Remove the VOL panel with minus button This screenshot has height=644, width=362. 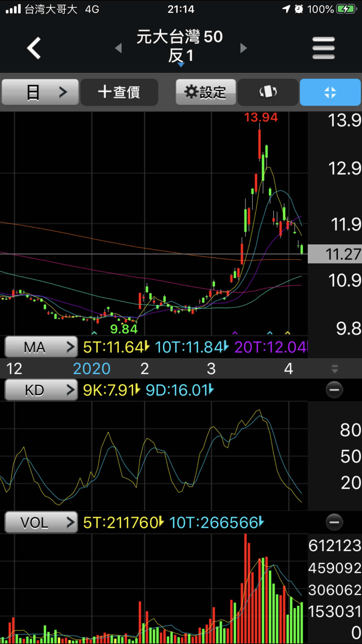pyautogui.click(x=334, y=522)
